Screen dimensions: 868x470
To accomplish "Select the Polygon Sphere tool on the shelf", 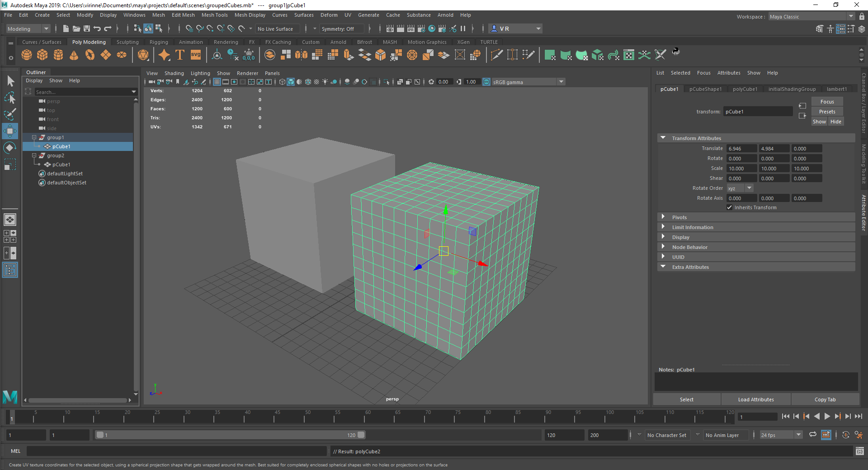I will pos(27,55).
